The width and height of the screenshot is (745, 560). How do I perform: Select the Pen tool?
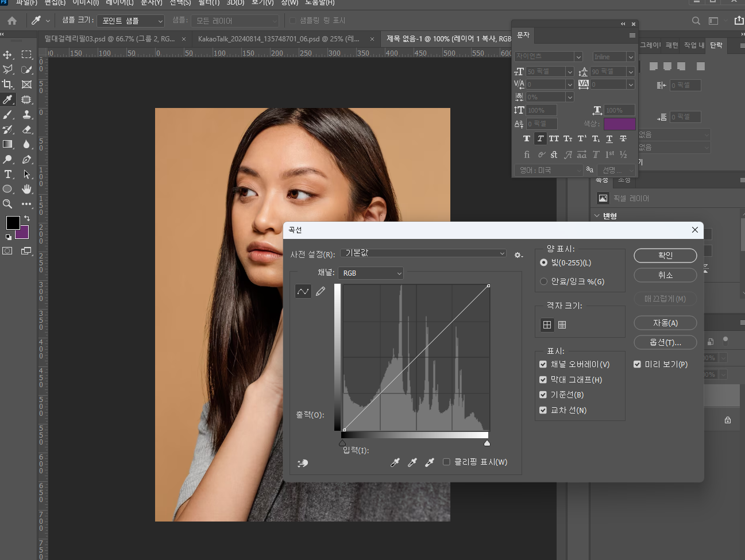pyautogui.click(x=26, y=159)
